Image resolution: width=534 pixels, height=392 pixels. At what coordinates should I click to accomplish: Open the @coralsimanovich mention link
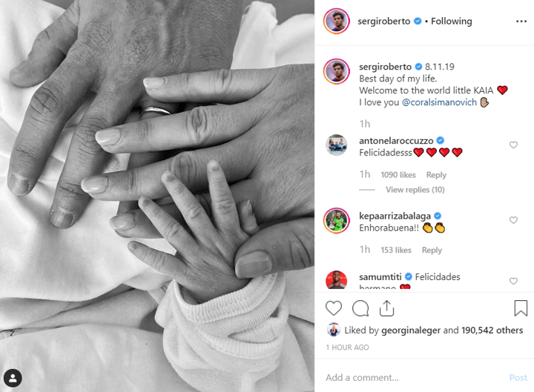pos(439,102)
